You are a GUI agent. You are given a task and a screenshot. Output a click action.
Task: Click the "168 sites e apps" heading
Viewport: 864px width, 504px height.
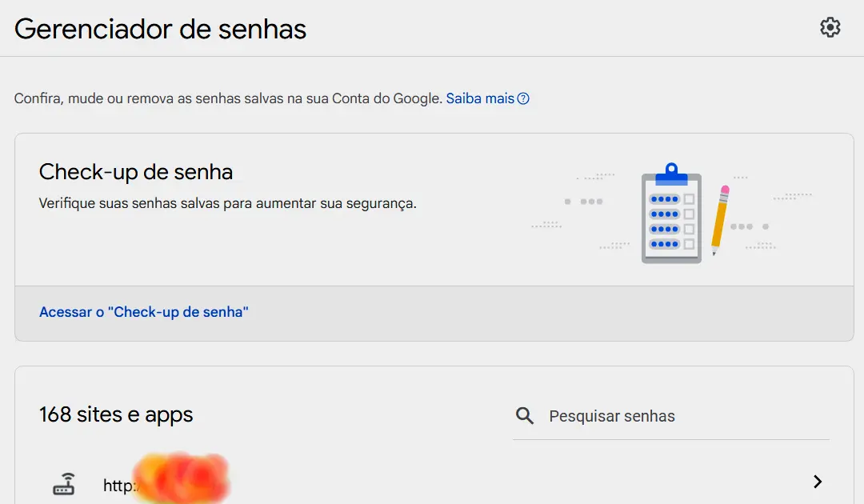(x=116, y=414)
